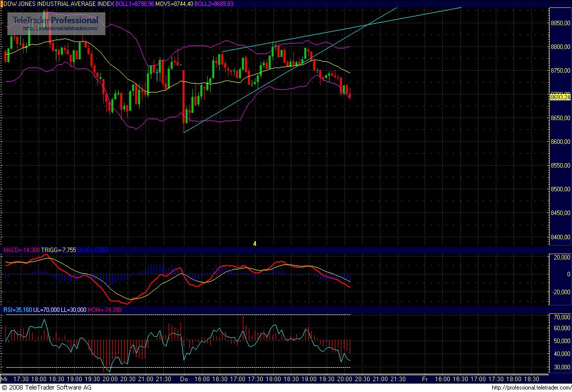572x392 pixels.
Task: Select the MOM=-74,390 momentum label
Action: 105,309
